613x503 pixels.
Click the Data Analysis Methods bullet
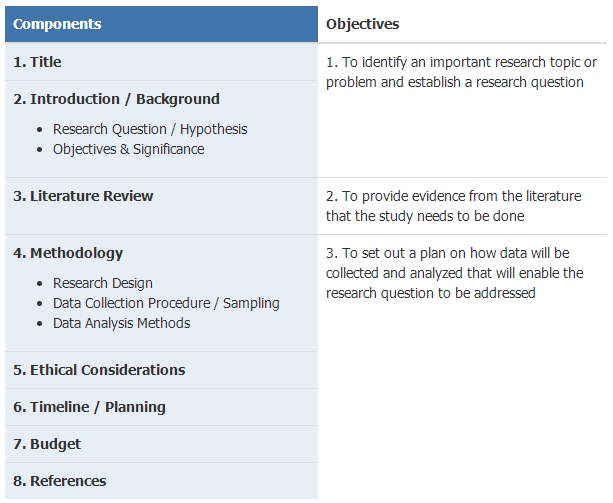(x=122, y=323)
